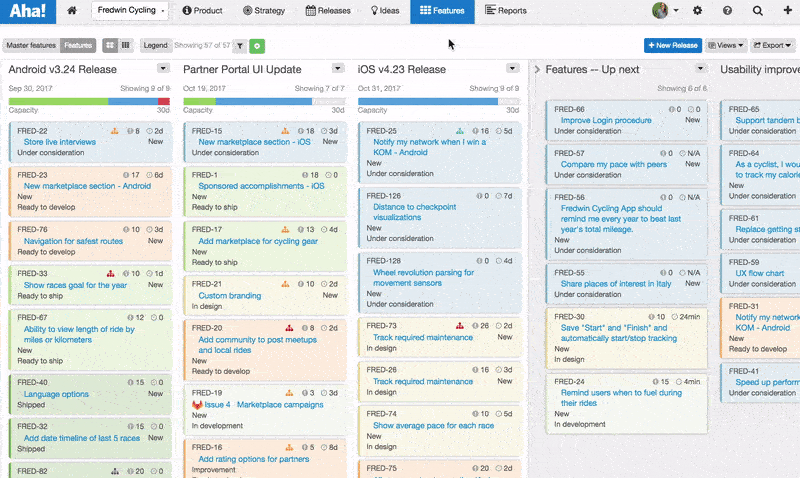Viewport: 800px width, 478px height.
Task: Open Add date timeline of last 5 races
Action: (x=82, y=438)
